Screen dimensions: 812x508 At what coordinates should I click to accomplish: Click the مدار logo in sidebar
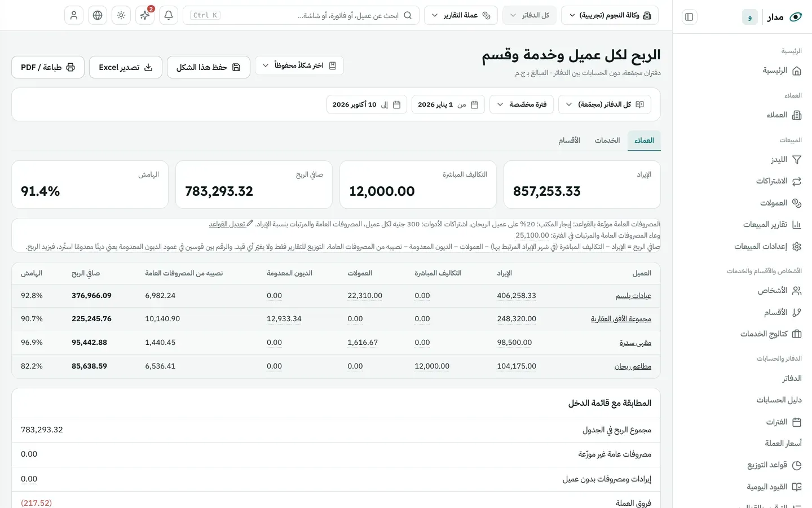pyautogui.click(x=784, y=17)
